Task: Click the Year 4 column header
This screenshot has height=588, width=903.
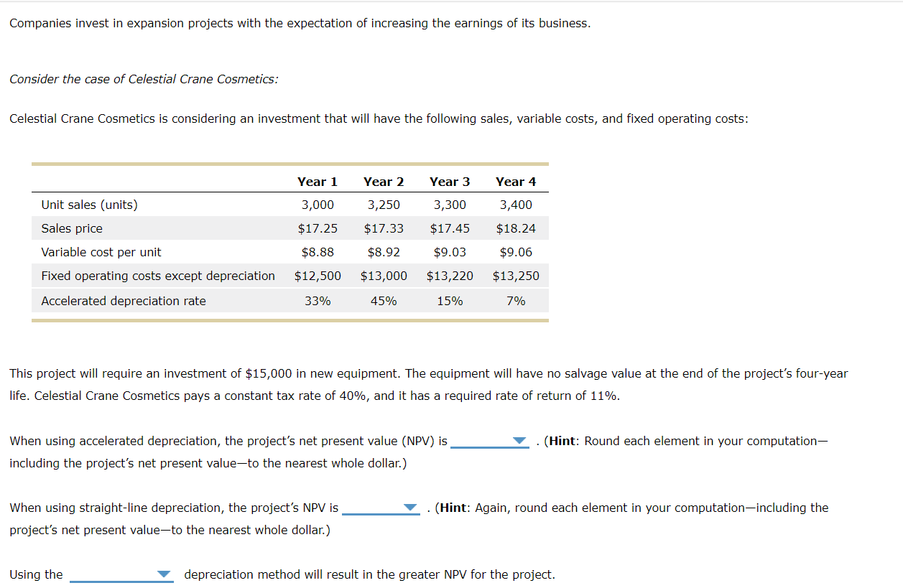Action: point(516,182)
